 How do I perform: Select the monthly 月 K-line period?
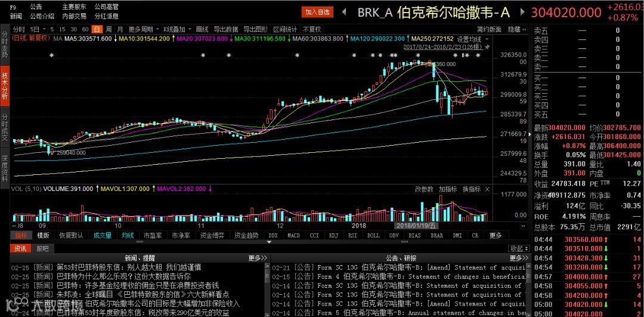point(120,30)
